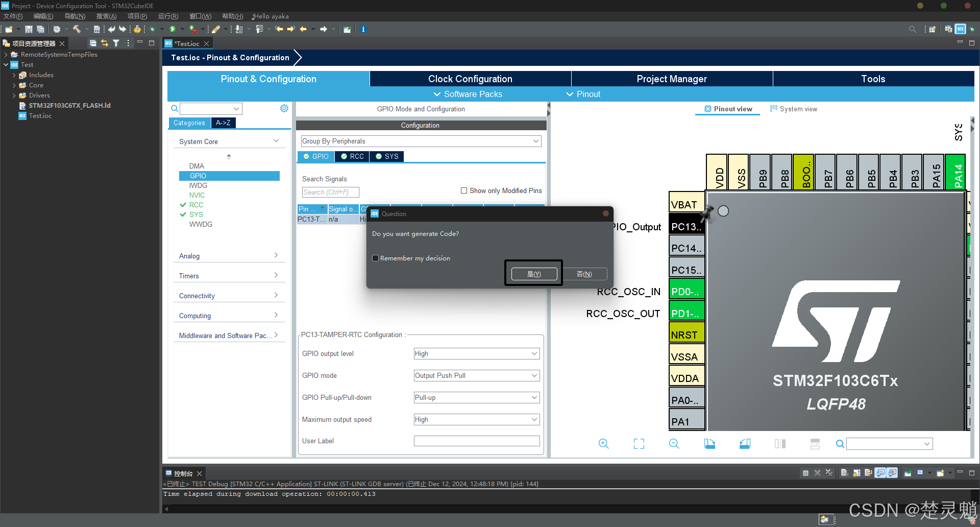Image resolution: width=980 pixels, height=527 pixels.
Task: Rotate the chip view counterclockwise
Action: point(745,444)
